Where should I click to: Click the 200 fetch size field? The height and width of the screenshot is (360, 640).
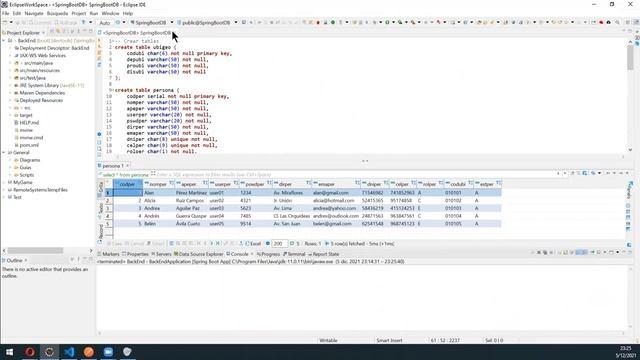[280, 244]
